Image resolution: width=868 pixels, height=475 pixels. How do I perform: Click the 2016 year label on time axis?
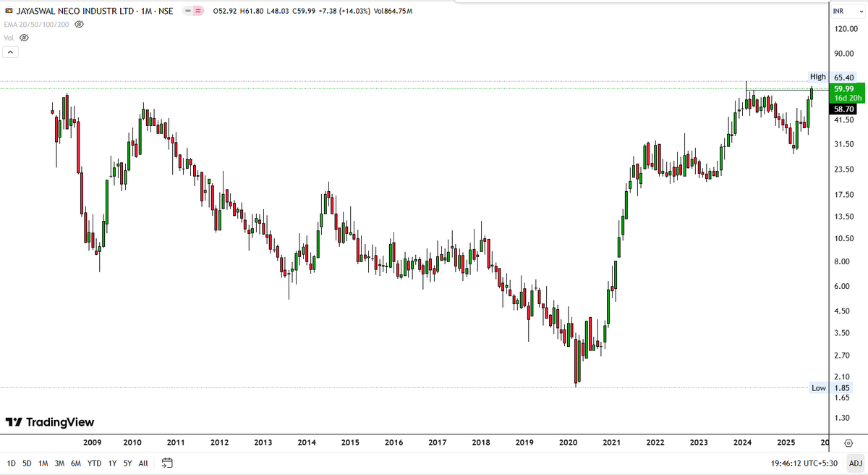393,442
